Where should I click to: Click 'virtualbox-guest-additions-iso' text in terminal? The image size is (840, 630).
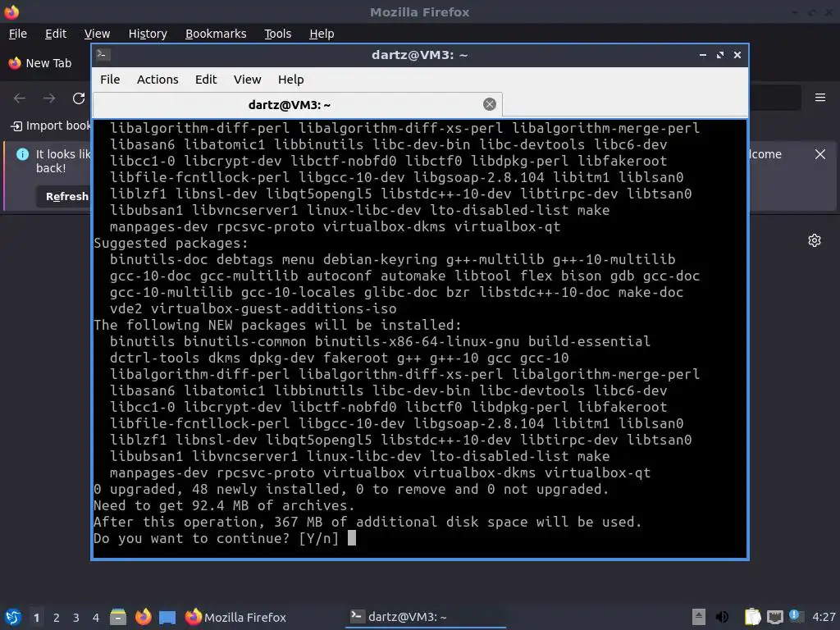click(274, 308)
